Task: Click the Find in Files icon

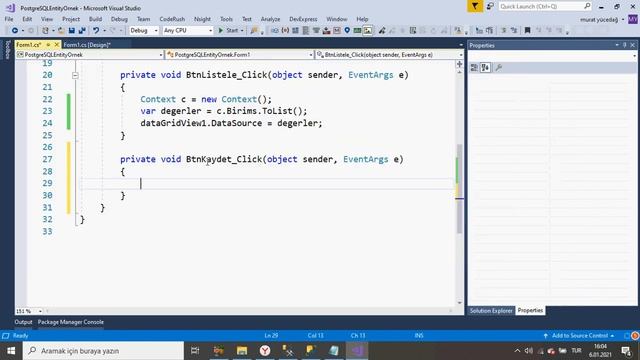Action: (x=254, y=31)
